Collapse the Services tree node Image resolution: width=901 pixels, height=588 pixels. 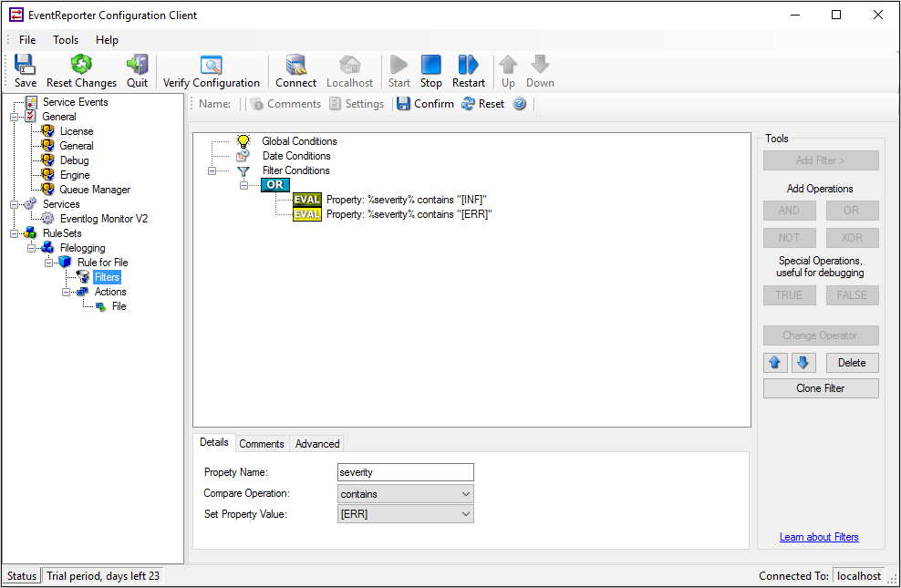click(x=14, y=204)
